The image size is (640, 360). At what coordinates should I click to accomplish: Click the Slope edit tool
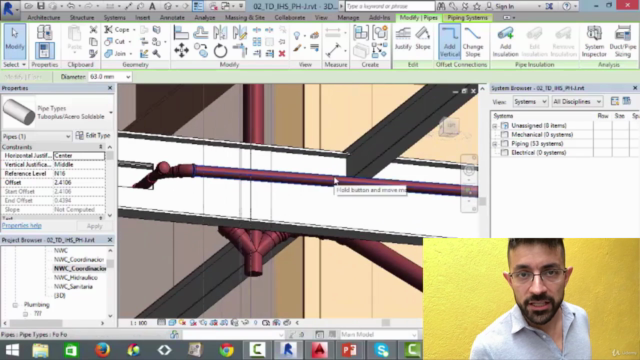pos(423,38)
